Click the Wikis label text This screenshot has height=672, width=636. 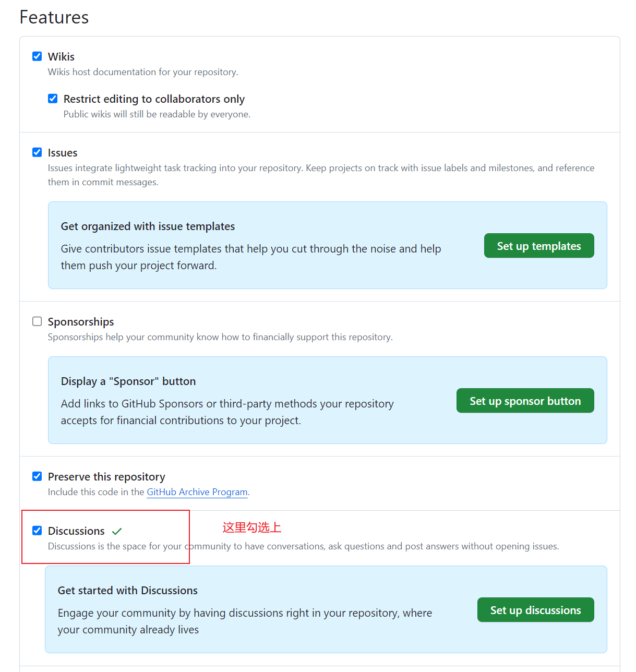tap(61, 57)
